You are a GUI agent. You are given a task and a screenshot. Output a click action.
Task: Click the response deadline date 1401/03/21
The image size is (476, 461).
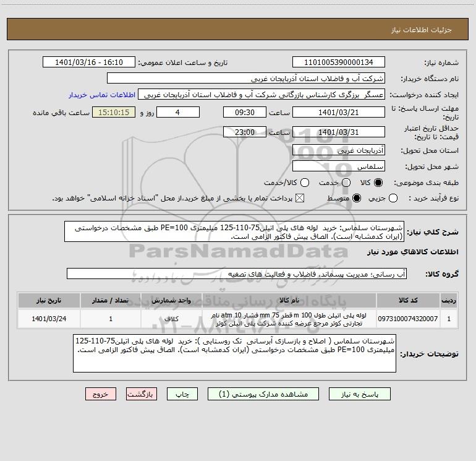339,112
